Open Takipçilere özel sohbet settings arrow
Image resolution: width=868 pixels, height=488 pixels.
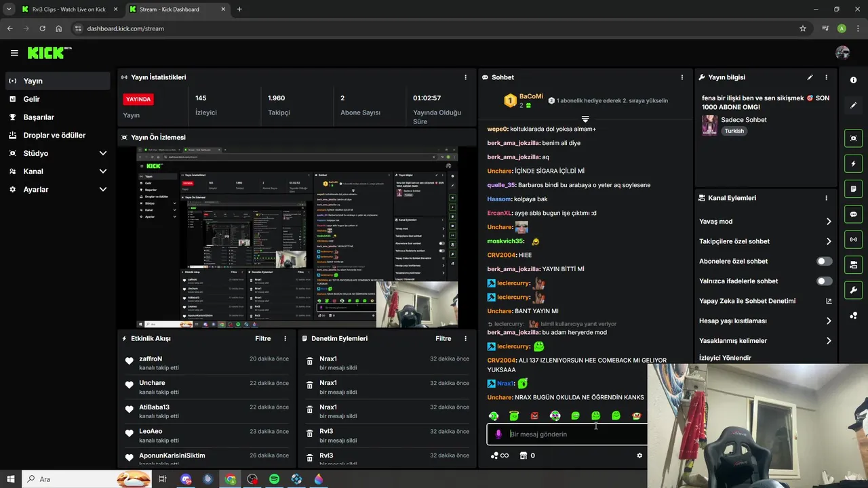pyautogui.click(x=829, y=241)
